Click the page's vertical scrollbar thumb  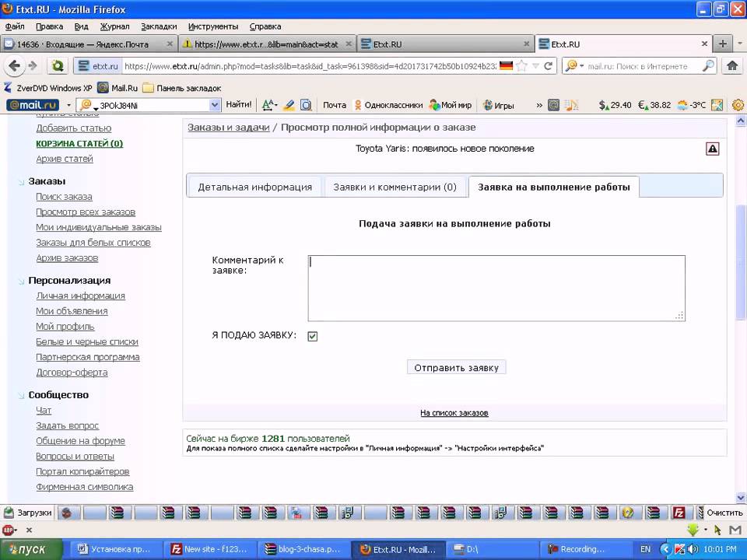point(740,262)
